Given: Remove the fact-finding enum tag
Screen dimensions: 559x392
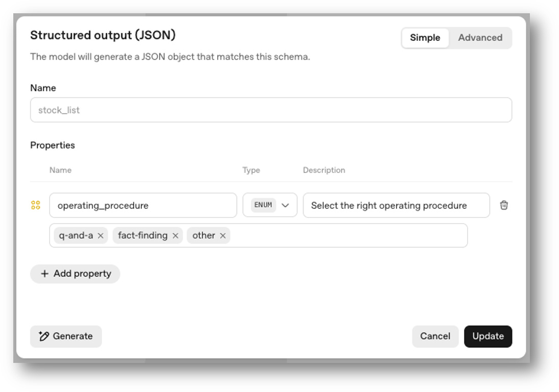Looking at the screenshot, I should (x=175, y=236).
